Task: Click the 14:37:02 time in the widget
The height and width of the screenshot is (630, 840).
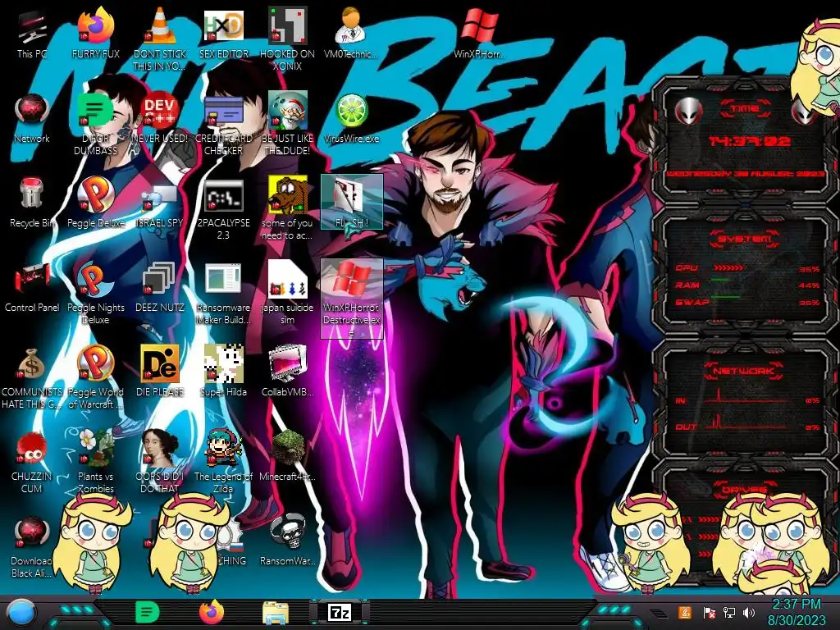Action: point(749,141)
